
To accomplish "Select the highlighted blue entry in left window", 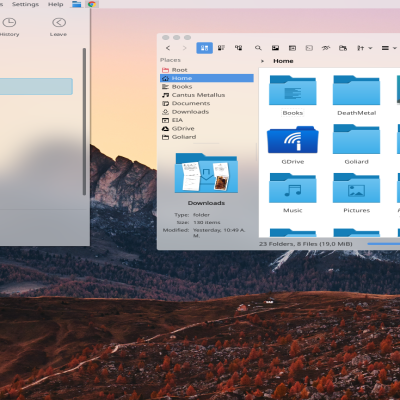I will [x=36, y=87].
